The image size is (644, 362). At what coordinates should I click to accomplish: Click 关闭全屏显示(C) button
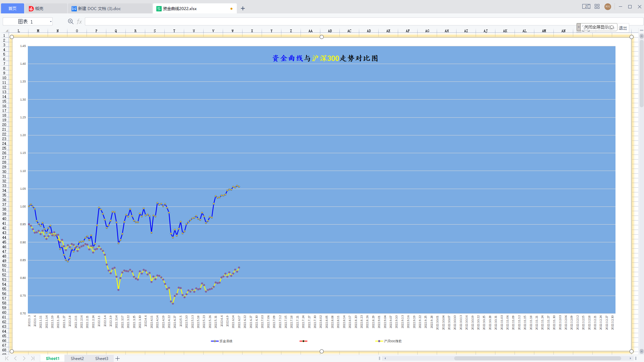[x=599, y=27]
